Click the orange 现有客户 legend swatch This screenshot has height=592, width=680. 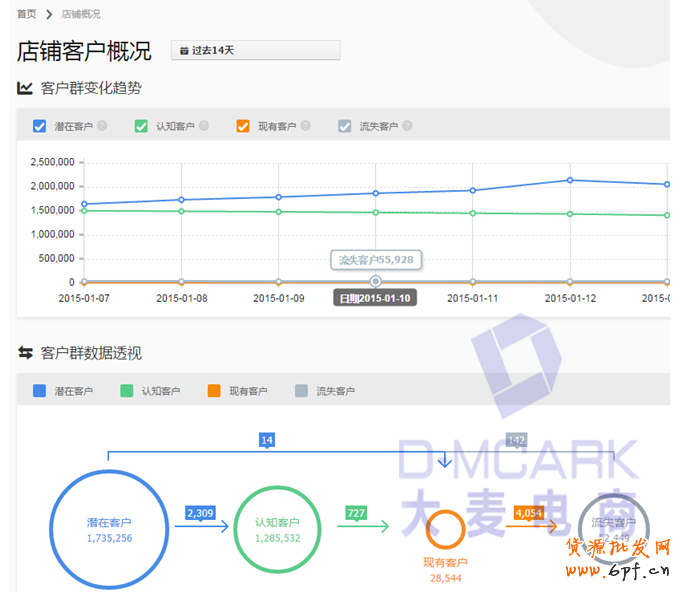click(x=214, y=391)
